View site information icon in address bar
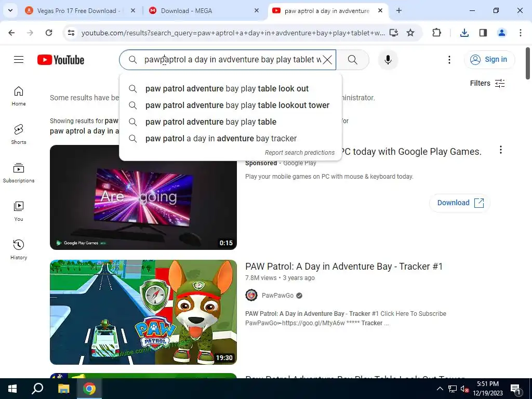This screenshot has width=532, height=399. pyautogui.click(x=71, y=33)
